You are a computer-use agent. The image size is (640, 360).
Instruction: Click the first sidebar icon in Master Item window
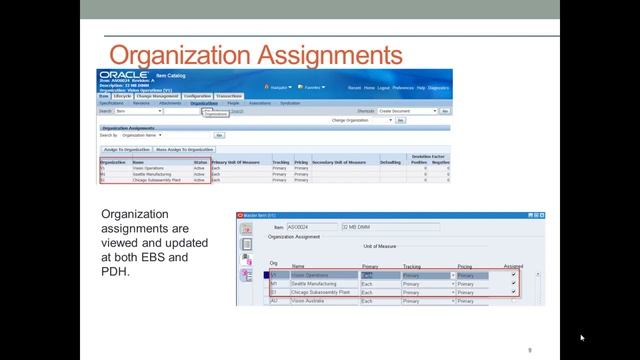(247, 229)
